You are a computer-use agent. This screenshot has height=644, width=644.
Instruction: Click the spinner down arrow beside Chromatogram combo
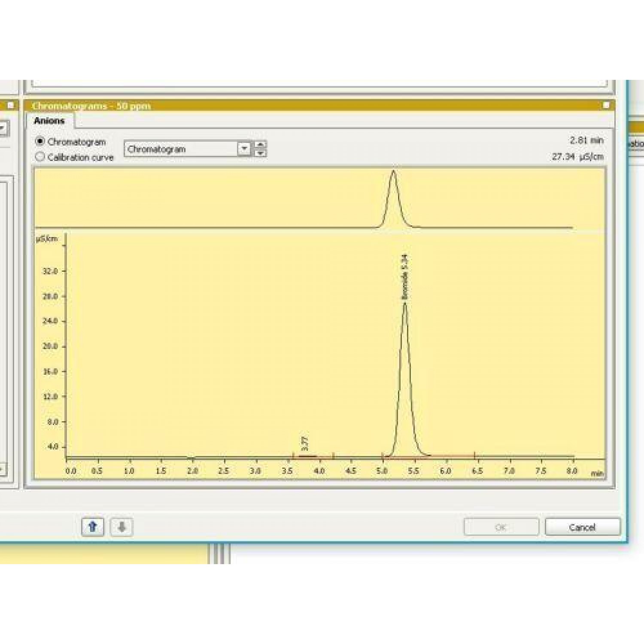coord(260,153)
